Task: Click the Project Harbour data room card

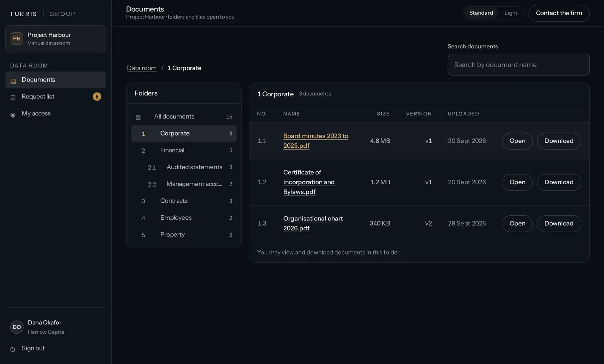Action: [x=56, y=39]
